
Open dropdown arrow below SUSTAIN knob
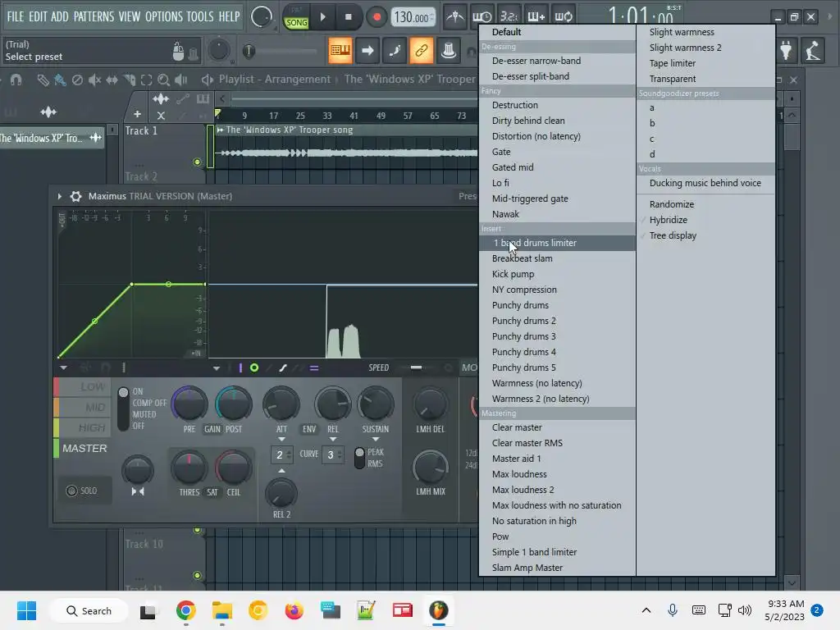coord(375,440)
